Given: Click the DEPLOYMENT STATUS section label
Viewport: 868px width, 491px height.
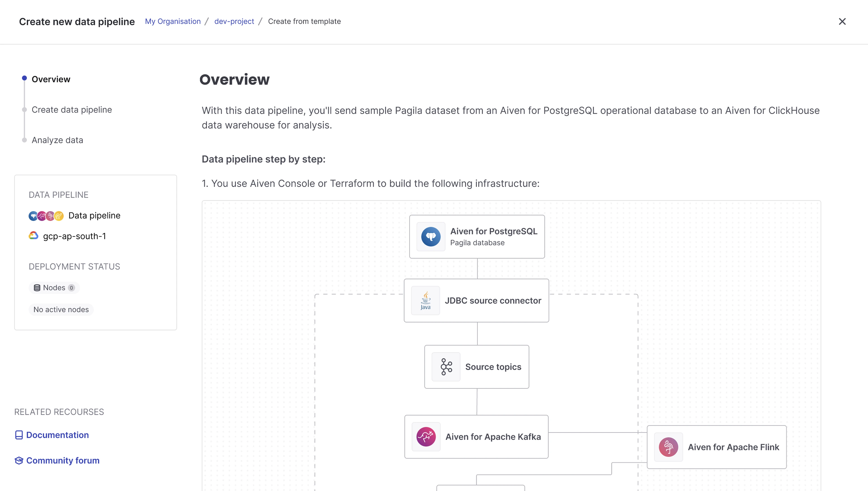Looking at the screenshot, I should [x=75, y=267].
